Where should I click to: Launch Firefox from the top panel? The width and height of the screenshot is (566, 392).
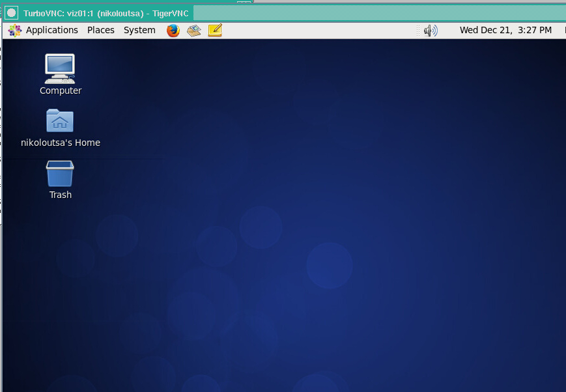pos(172,30)
